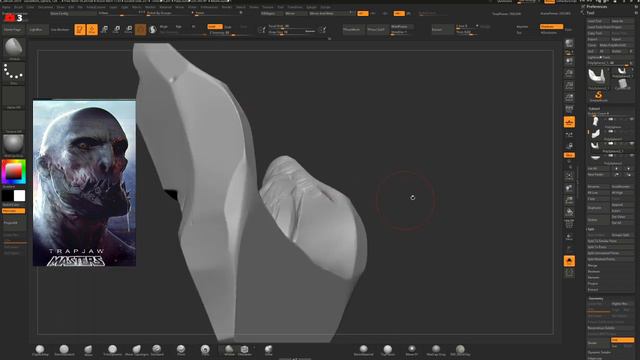The width and height of the screenshot is (640, 360).
Task: Click the Rotate view icon on right shelf
Action: (x=569, y=212)
